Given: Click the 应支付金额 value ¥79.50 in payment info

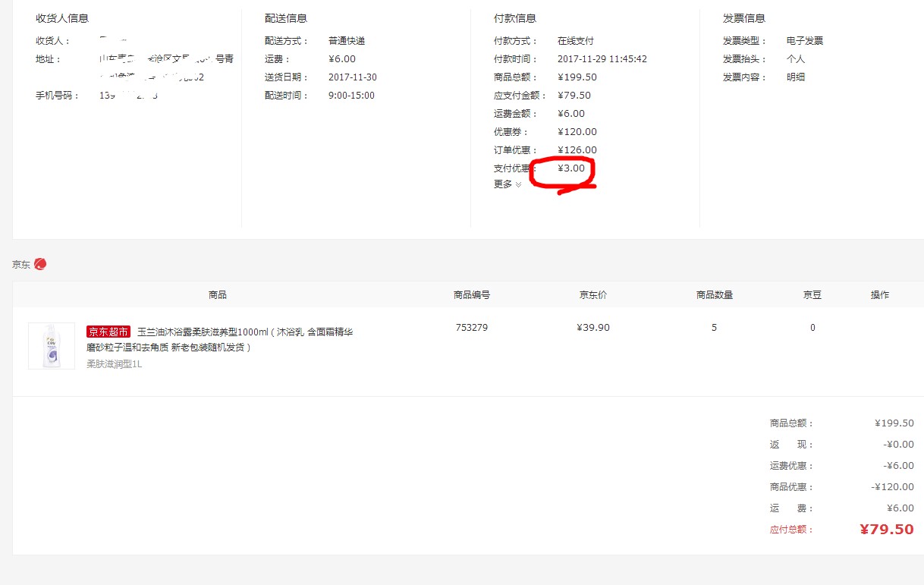Looking at the screenshot, I should 574,96.
